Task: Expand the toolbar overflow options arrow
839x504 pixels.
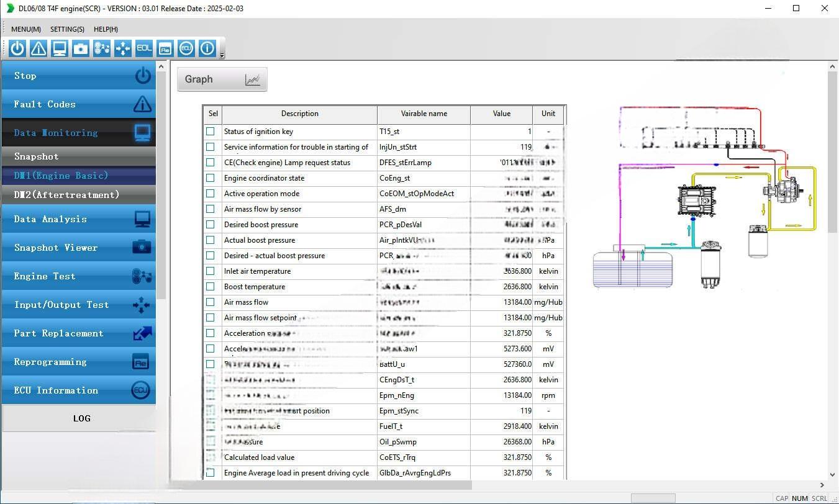Action: point(222,56)
